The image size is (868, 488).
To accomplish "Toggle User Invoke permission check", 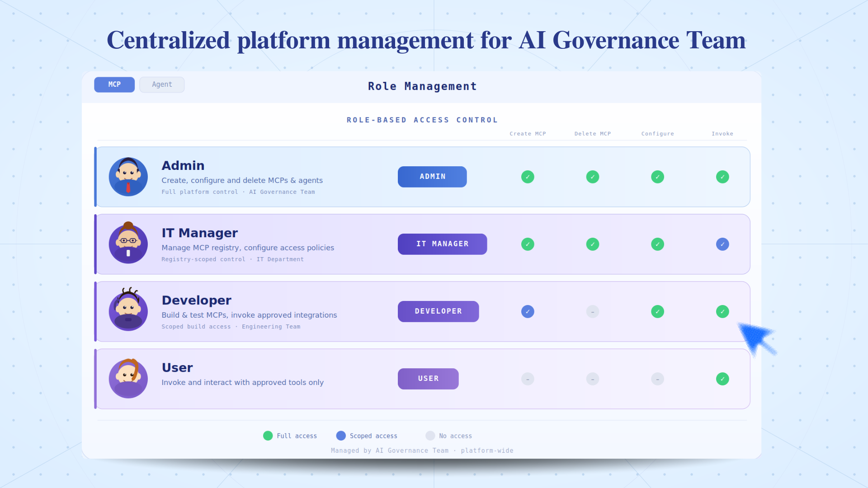I will (x=722, y=379).
